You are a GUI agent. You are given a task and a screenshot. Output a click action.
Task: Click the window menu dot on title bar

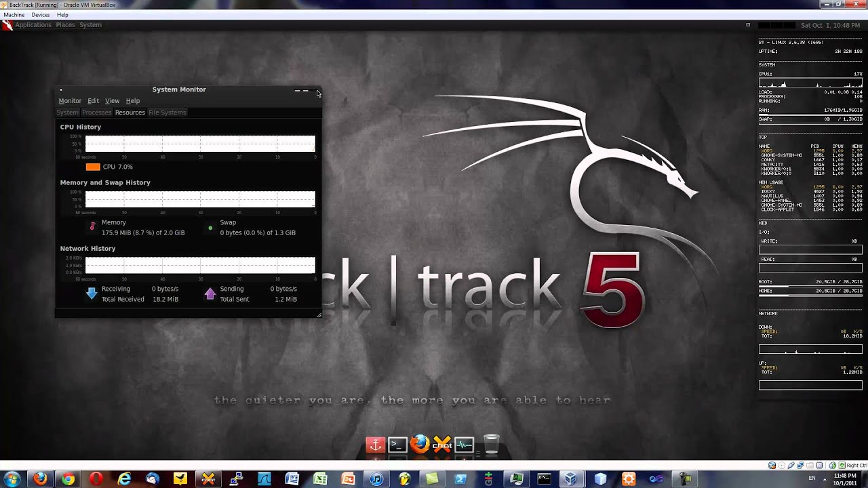(x=61, y=89)
